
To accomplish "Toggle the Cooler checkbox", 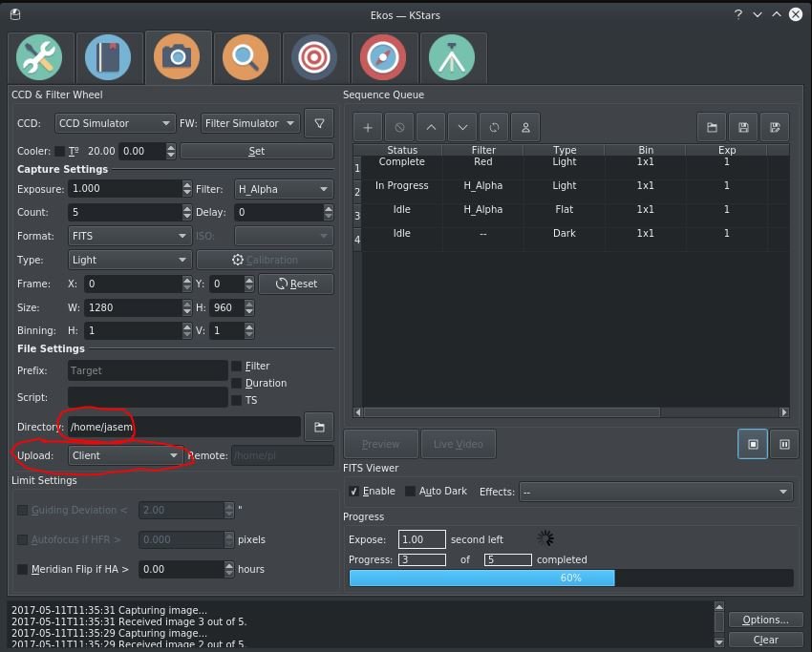I will click(x=59, y=151).
